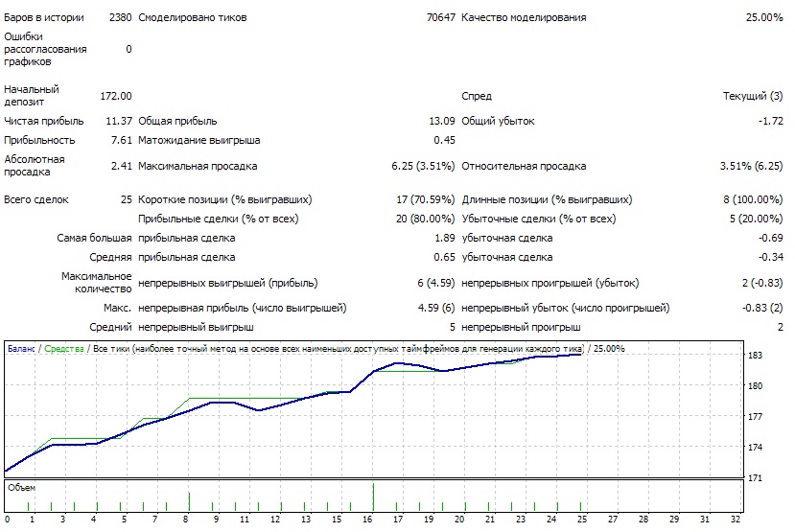This screenshot has height=532, width=795.
Task: Select the bars in history value 2380
Action: [x=120, y=17]
